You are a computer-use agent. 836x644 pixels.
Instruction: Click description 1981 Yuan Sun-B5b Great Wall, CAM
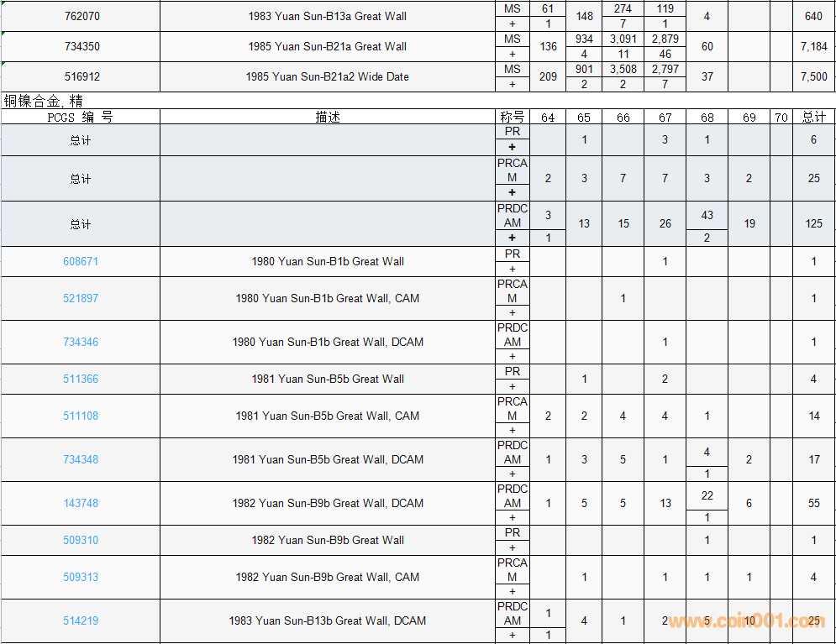click(x=328, y=416)
